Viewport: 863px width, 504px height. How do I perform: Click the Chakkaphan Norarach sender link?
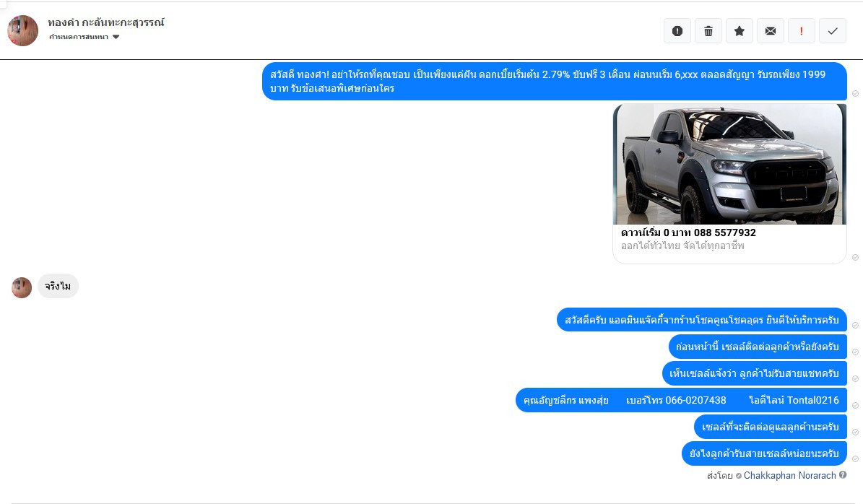click(789, 475)
